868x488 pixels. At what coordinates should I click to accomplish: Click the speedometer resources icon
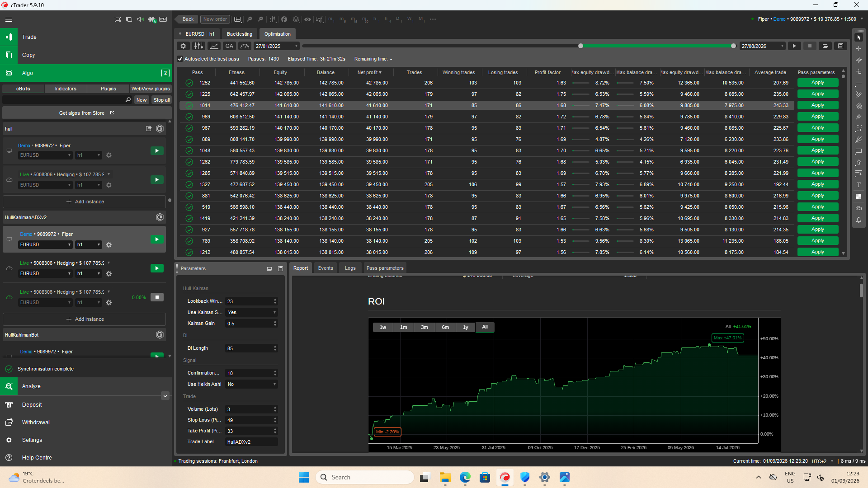tap(245, 46)
